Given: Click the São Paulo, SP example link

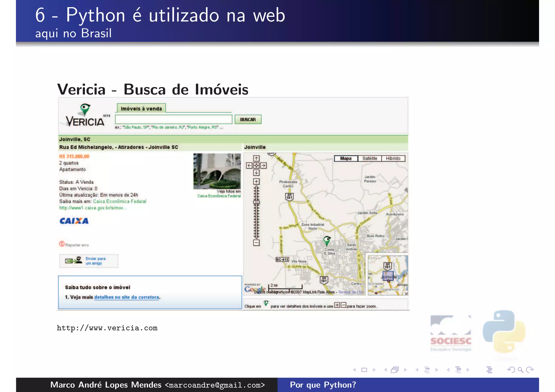Looking at the screenshot, I should click(136, 127).
